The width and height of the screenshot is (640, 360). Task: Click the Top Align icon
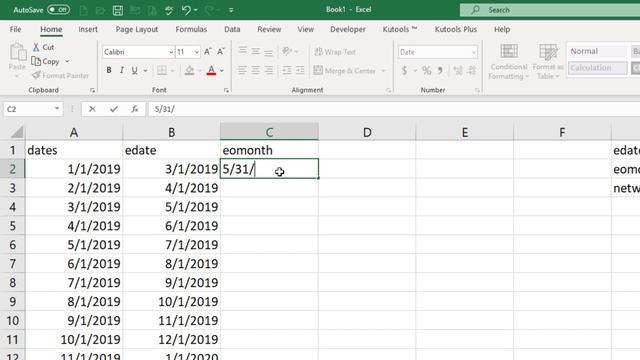[x=242, y=51]
